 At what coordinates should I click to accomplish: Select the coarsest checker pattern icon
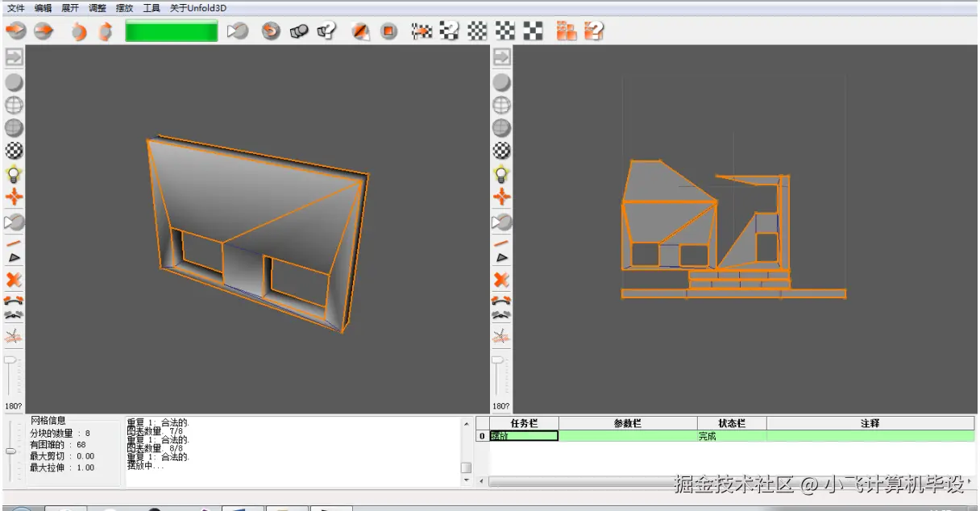(x=533, y=31)
